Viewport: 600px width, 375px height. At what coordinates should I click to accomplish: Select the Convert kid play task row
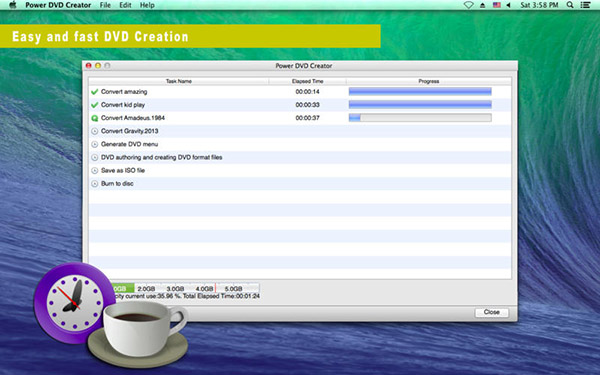point(300,105)
